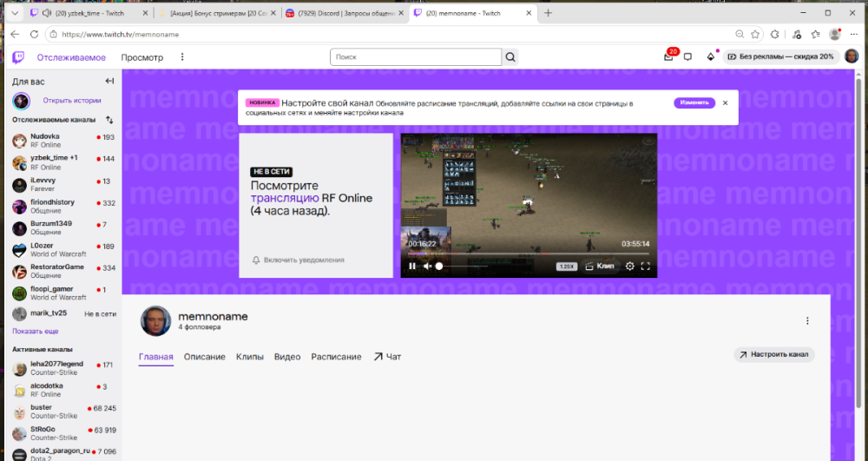The height and width of the screenshot is (461, 868).
Task: Sort followed channels using arrows icon
Action: [x=109, y=120]
